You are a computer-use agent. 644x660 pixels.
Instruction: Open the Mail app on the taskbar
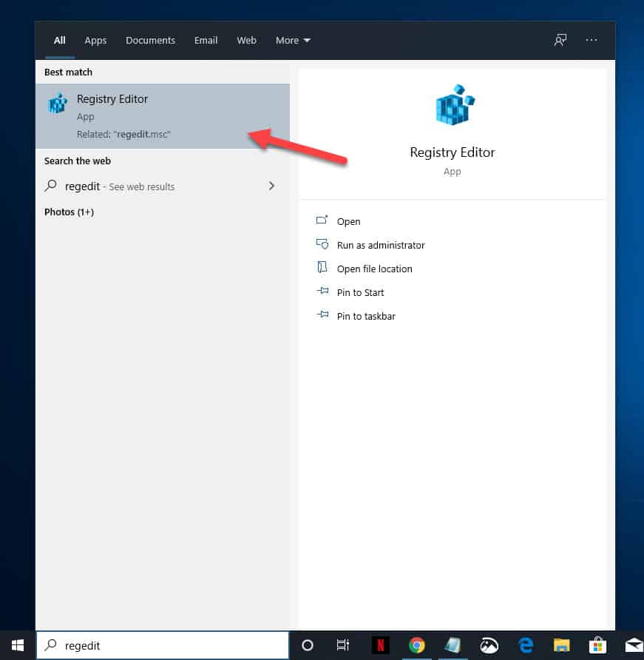634,645
